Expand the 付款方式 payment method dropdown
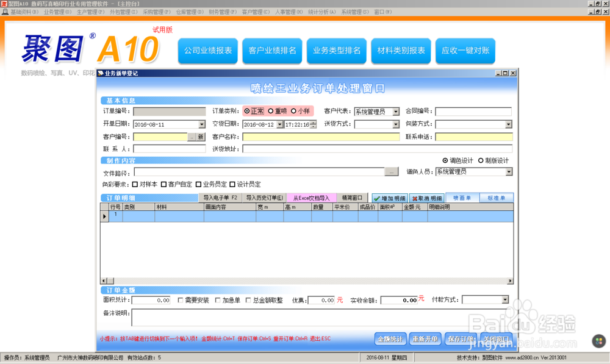 point(506,299)
